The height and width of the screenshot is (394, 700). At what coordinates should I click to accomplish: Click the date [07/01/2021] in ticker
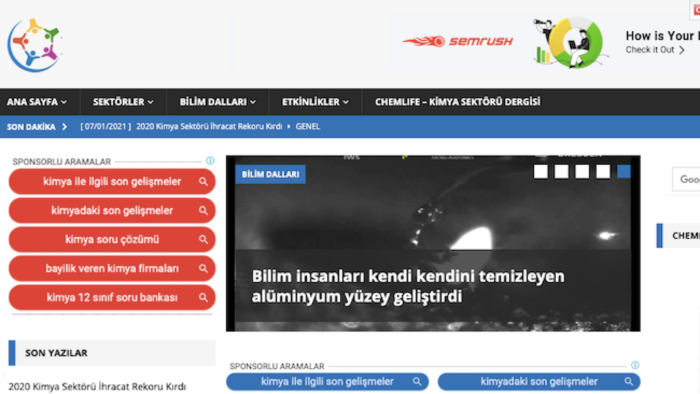tap(106, 127)
